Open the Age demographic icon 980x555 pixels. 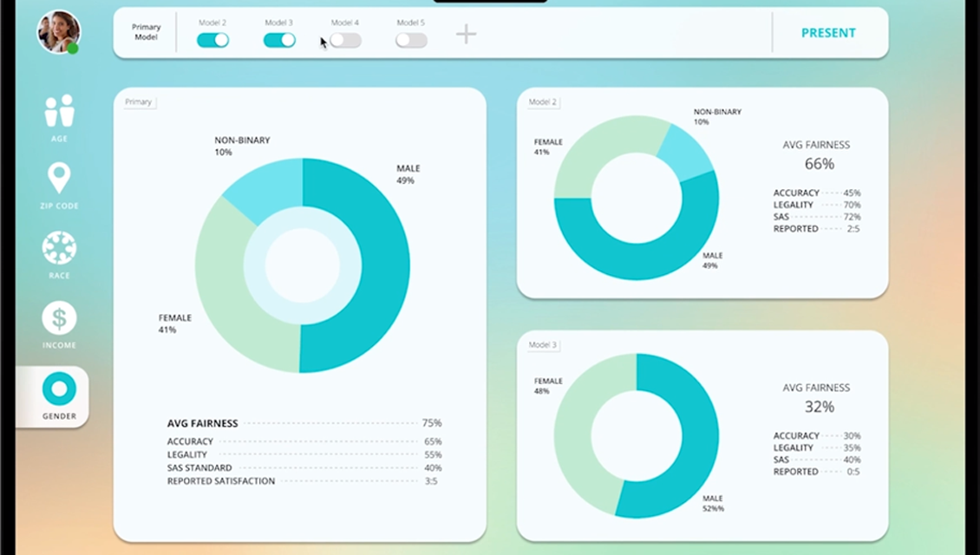59,111
